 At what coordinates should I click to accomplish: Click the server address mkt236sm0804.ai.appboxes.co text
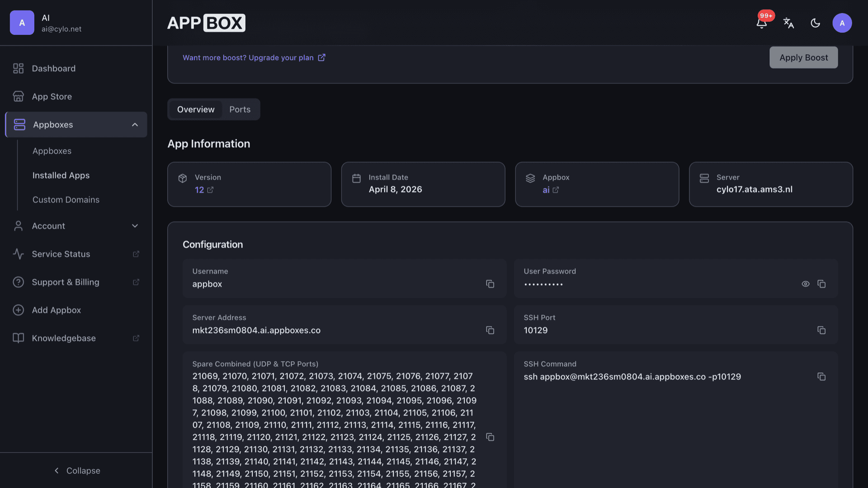256,330
